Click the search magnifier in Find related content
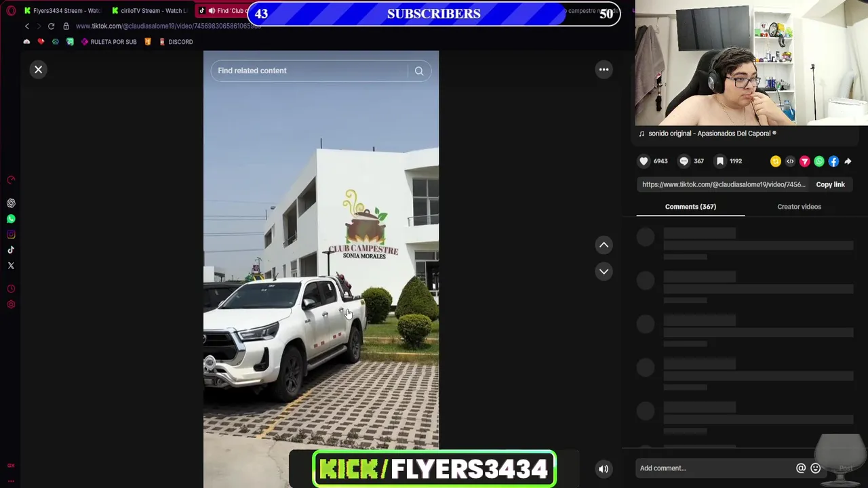This screenshot has width=868, height=488. pyautogui.click(x=419, y=70)
